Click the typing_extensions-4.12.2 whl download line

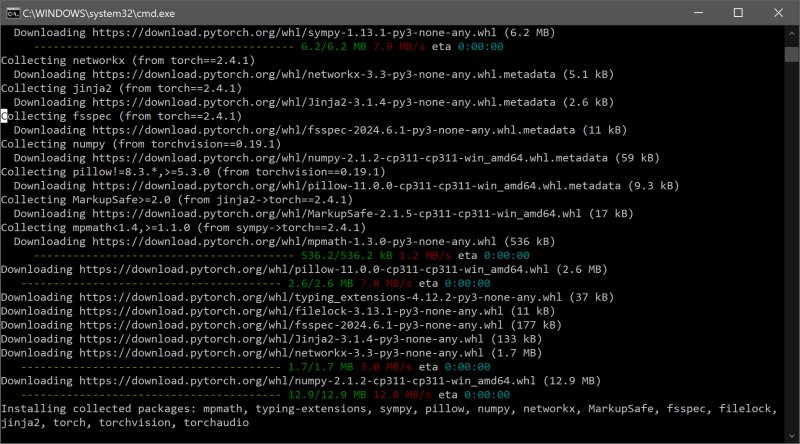[x=308, y=297]
